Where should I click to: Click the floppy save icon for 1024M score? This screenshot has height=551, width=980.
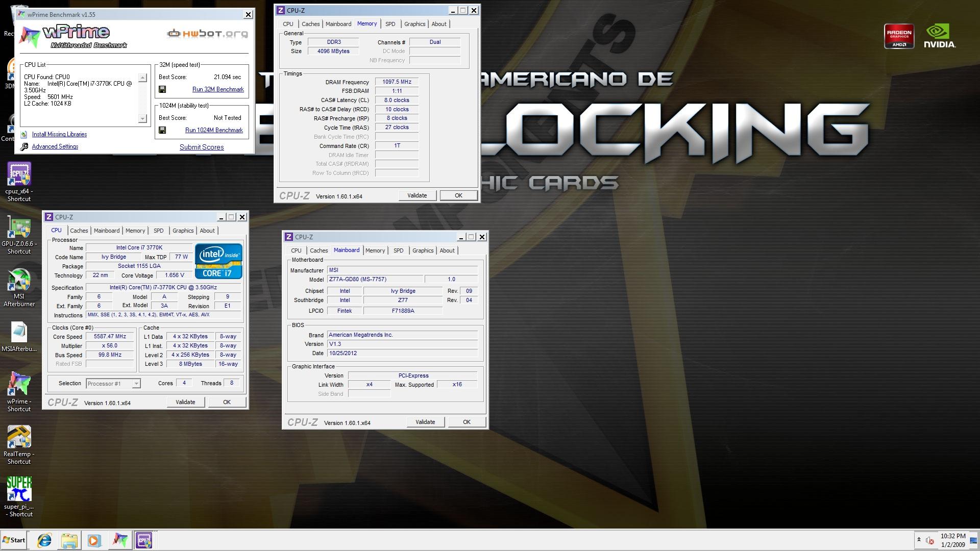[x=162, y=130]
